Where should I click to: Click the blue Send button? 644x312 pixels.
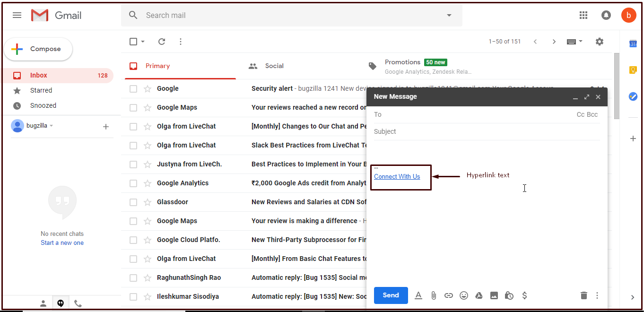391,295
